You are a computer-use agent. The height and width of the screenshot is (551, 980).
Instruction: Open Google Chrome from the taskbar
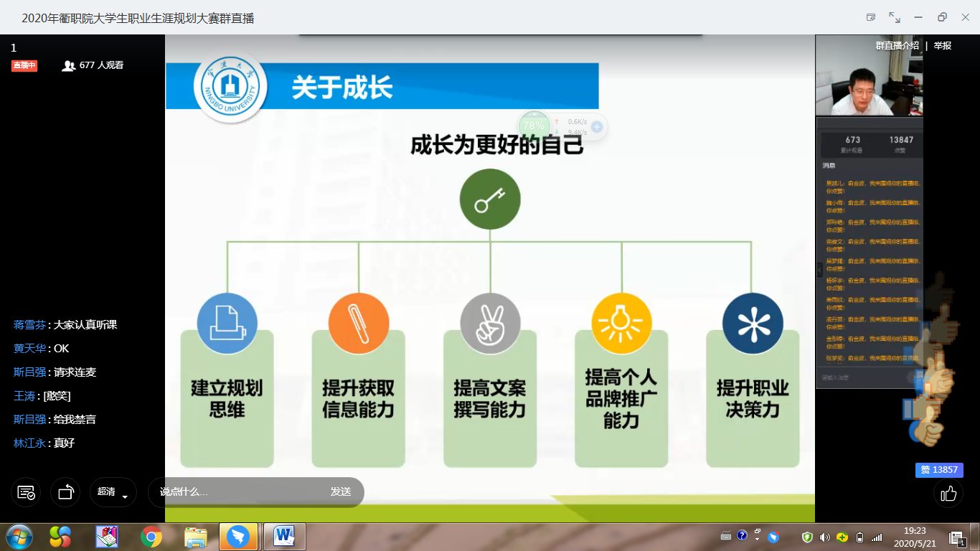[151, 536]
